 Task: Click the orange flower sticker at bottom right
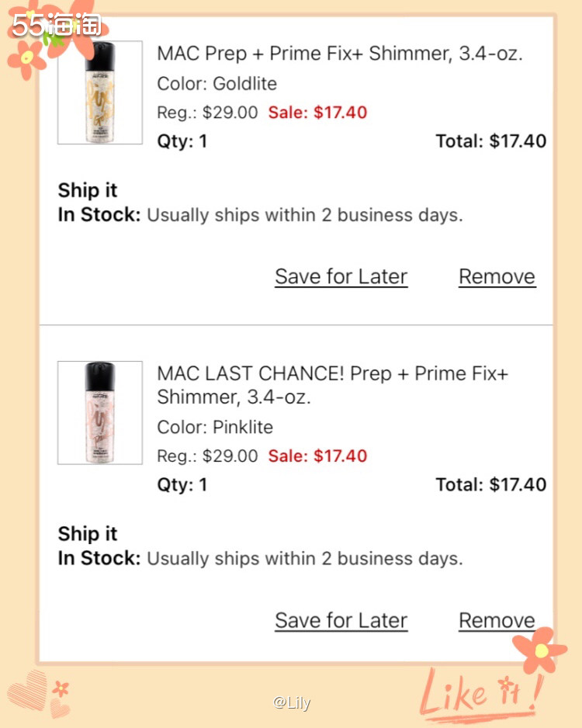(540, 650)
